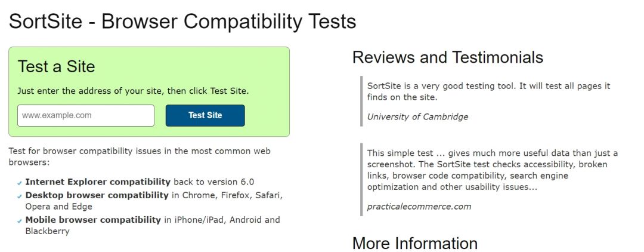Select the Reviews and Testimonials heading
The width and height of the screenshot is (644, 252).
[448, 57]
